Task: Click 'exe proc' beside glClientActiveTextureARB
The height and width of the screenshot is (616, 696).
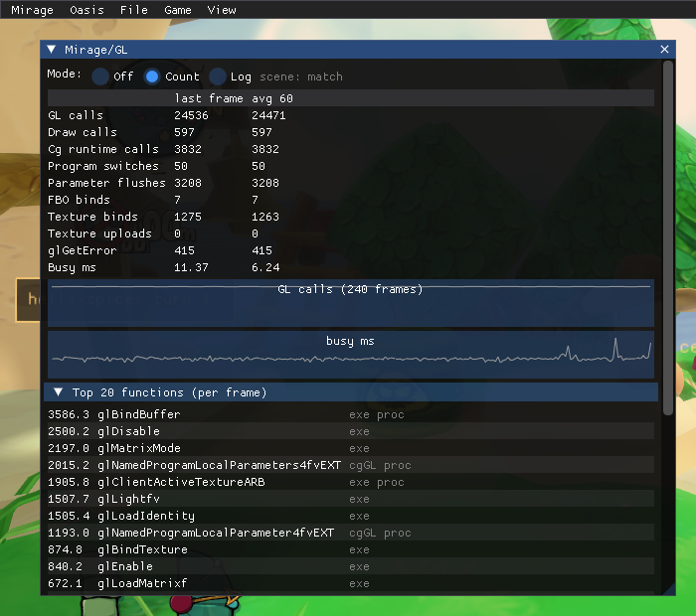Action: pyautogui.click(x=377, y=482)
